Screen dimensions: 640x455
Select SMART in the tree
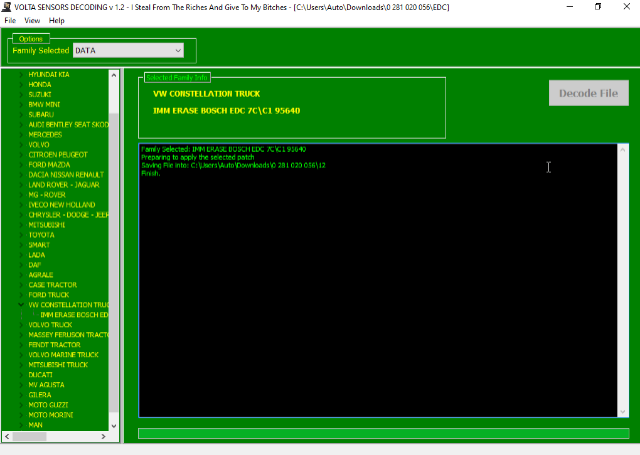[x=39, y=245]
